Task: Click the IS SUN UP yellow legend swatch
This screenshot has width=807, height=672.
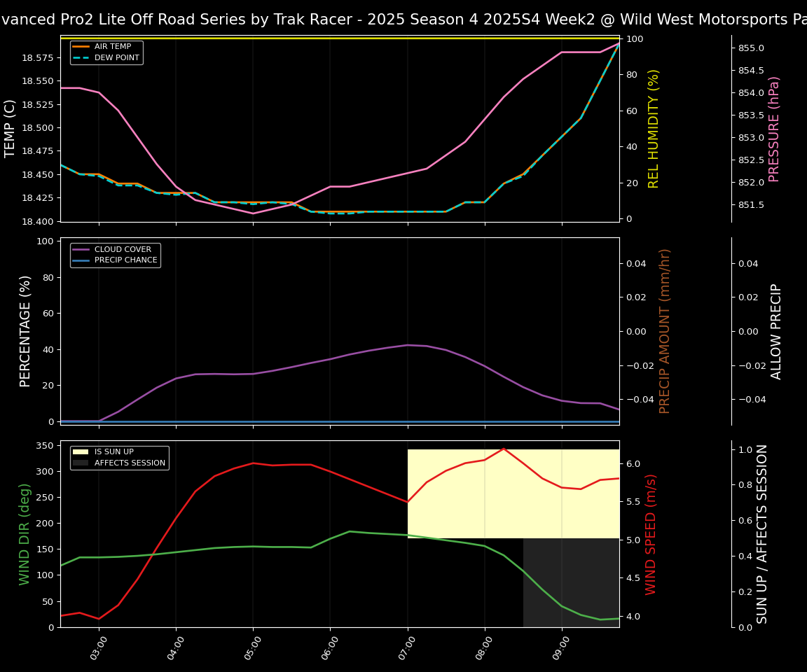Action: click(81, 452)
